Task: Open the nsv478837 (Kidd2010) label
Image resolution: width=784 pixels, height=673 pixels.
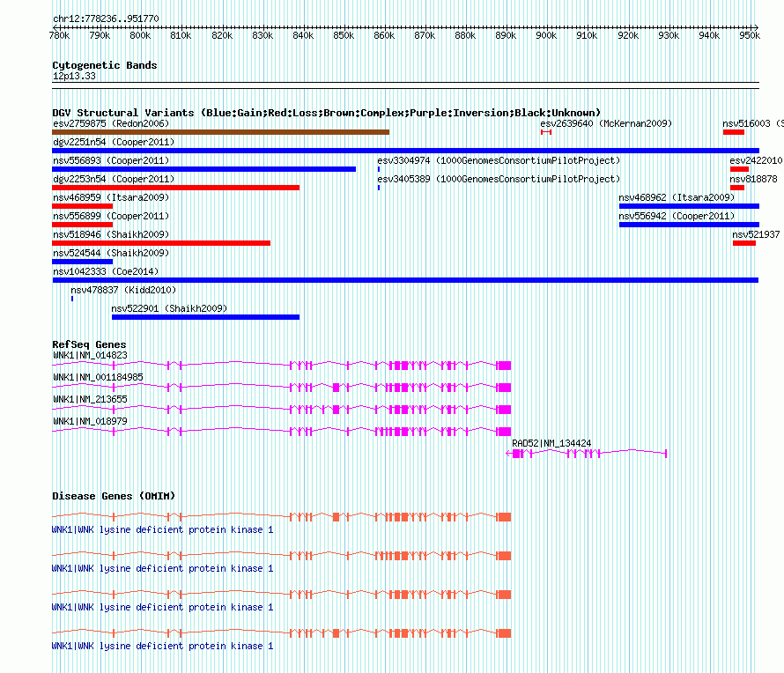Action: pyautogui.click(x=123, y=290)
